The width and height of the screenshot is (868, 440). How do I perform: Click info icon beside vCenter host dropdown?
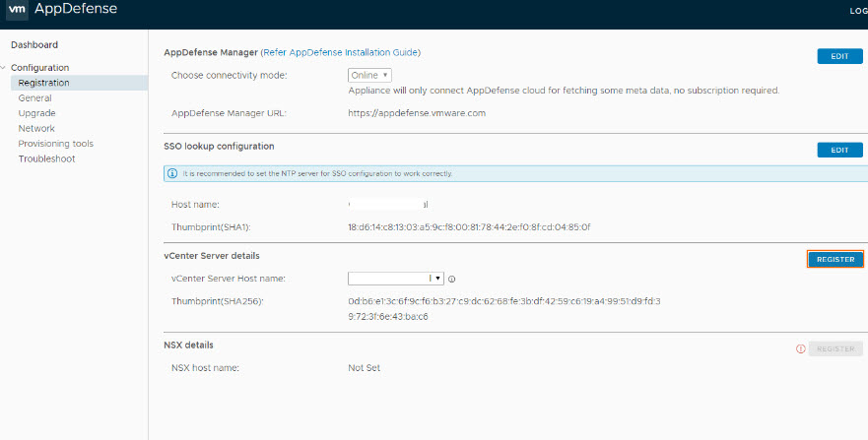[451, 280]
